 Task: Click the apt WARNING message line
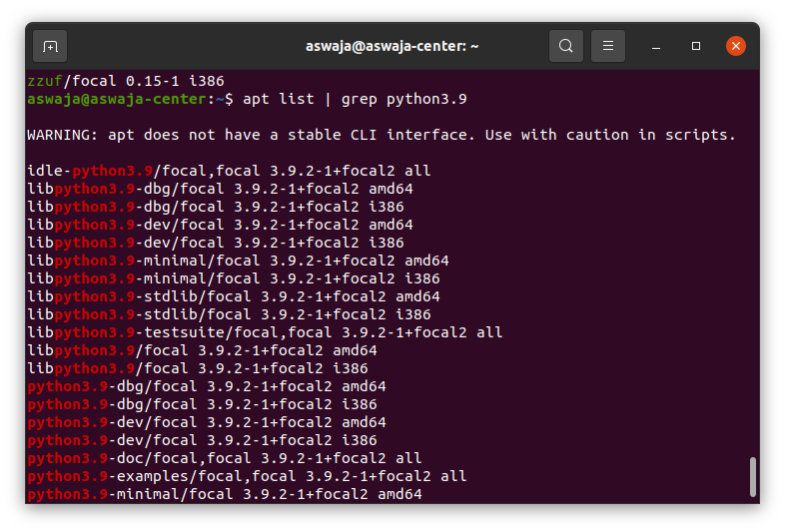[x=382, y=135]
